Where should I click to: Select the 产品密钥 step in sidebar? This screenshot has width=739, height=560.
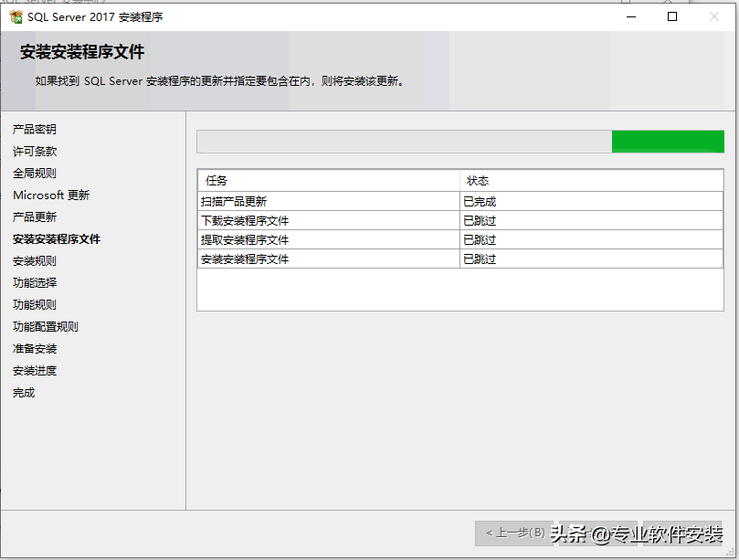[35, 130]
